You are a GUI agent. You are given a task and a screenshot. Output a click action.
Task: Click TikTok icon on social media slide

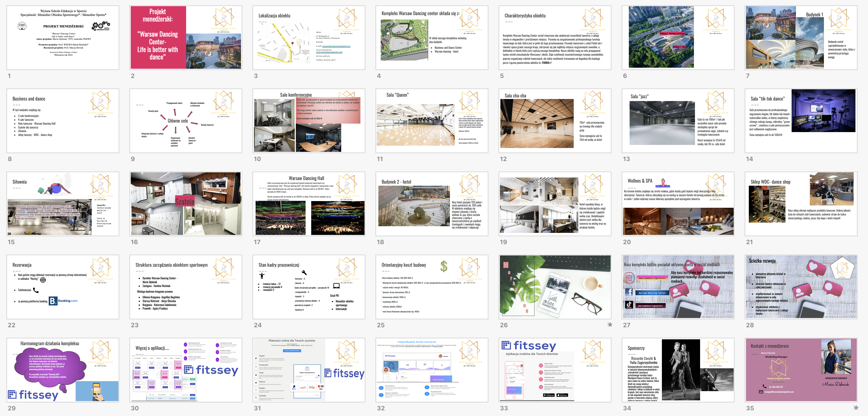click(x=629, y=305)
